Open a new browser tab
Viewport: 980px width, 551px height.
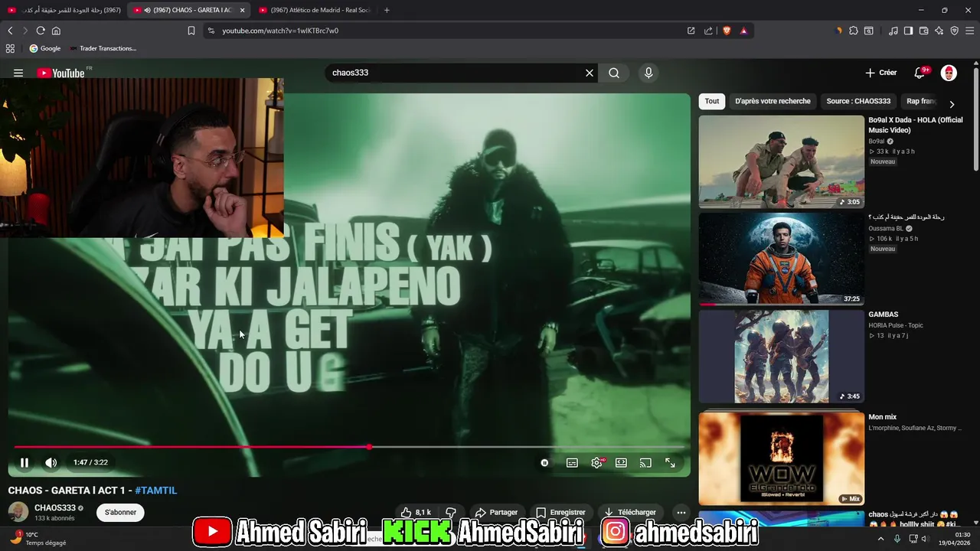(387, 10)
